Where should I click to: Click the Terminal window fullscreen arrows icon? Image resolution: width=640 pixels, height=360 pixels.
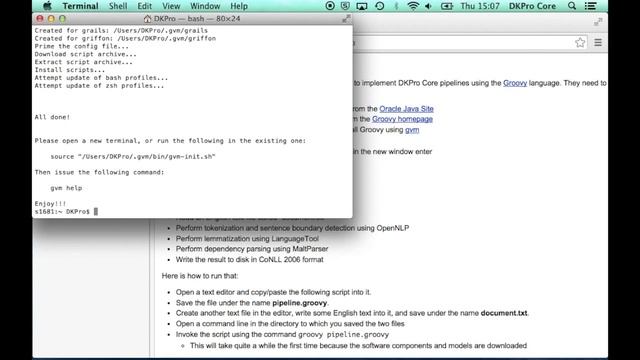346,18
